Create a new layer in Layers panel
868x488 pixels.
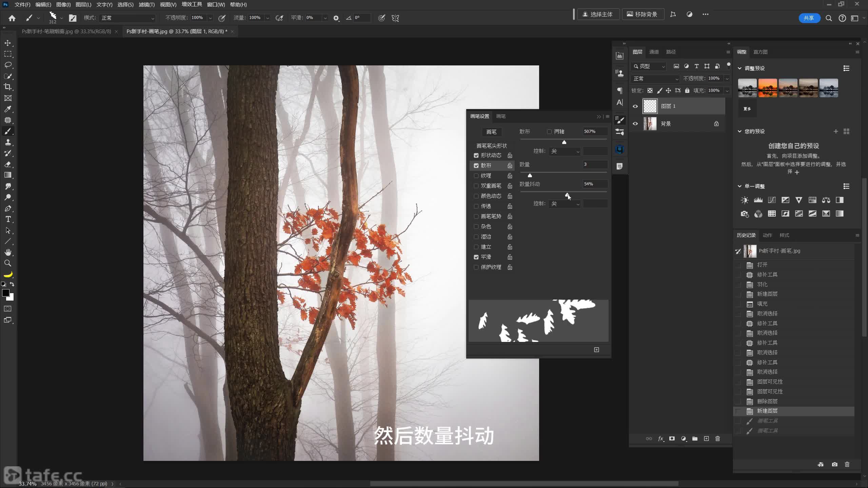tap(706, 439)
